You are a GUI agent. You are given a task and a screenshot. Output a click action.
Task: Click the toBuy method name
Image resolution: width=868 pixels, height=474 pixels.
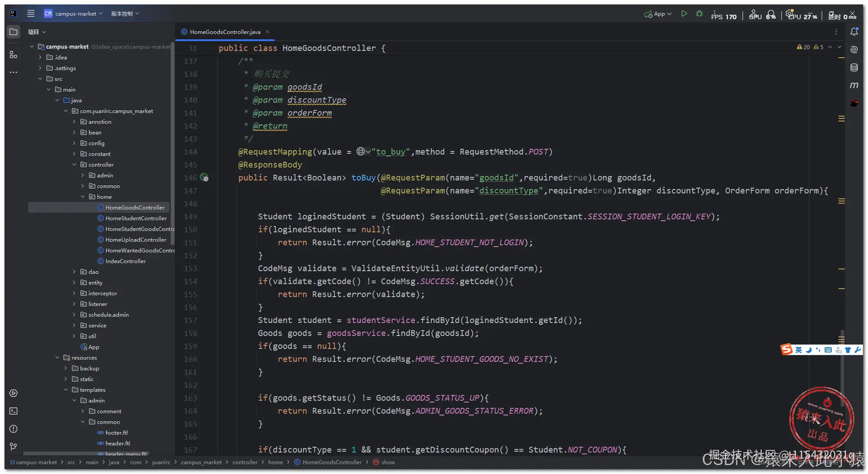click(x=363, y=178)
